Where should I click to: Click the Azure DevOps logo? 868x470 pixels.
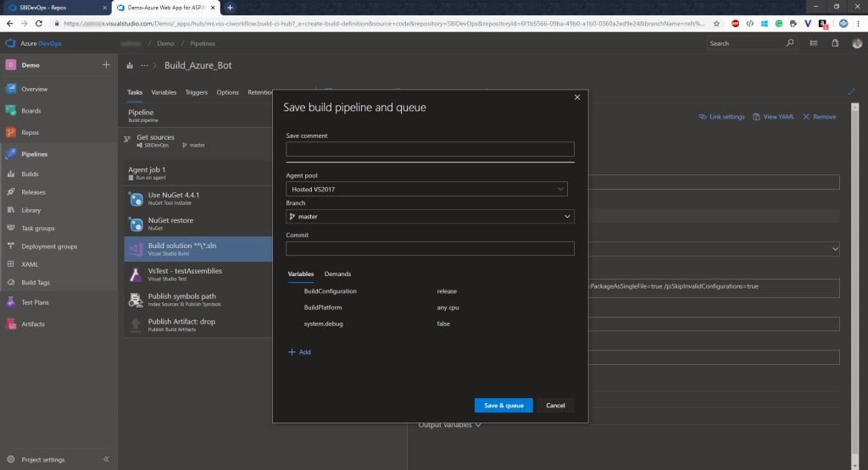pos(10,43)
